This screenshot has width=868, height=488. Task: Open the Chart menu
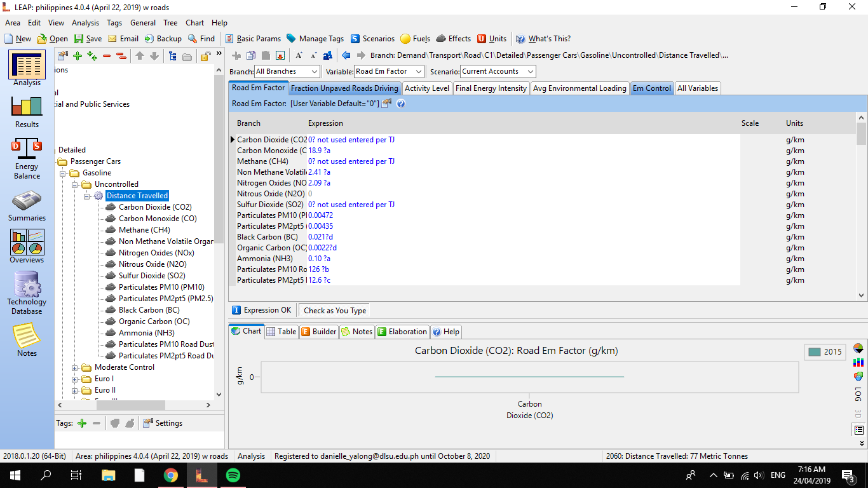click(195, 23)
